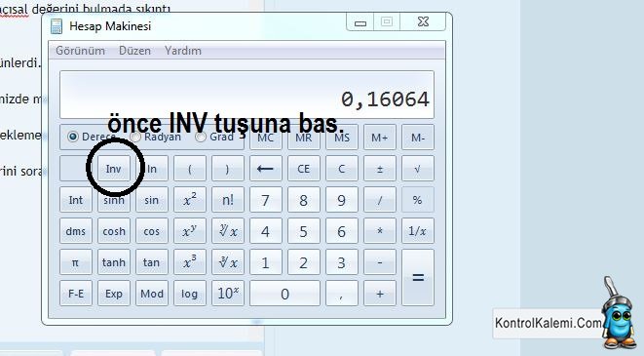Click the number 5 key
644x356 pixels.
click(x=304, y=231)
